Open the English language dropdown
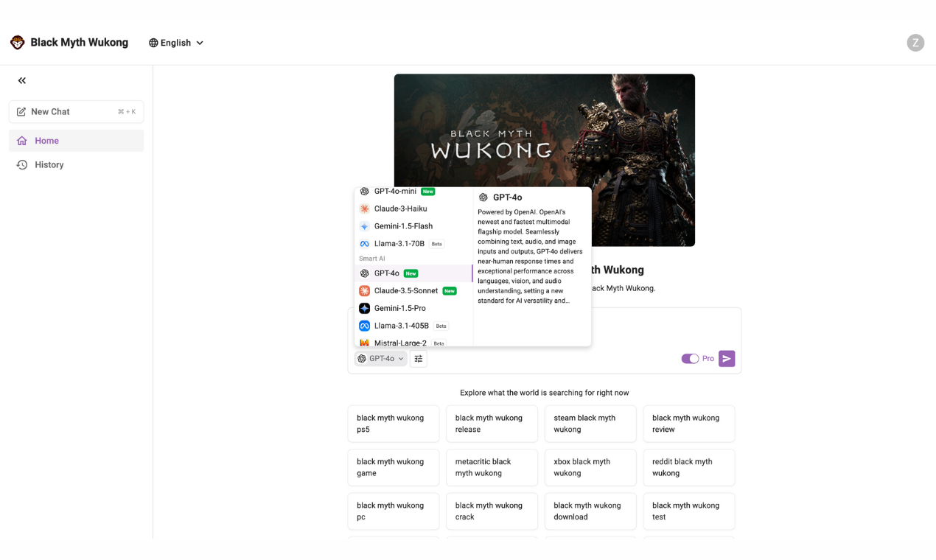 176,43
